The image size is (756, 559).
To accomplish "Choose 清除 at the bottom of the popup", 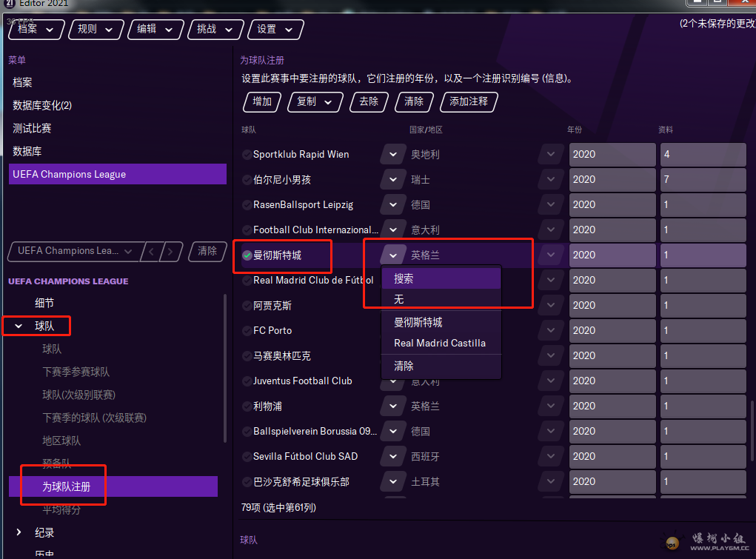I will (441, 366).
